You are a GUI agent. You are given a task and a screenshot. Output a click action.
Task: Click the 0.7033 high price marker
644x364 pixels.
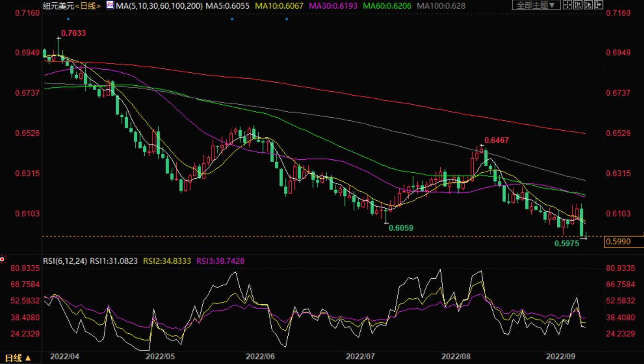pos(73,33)
